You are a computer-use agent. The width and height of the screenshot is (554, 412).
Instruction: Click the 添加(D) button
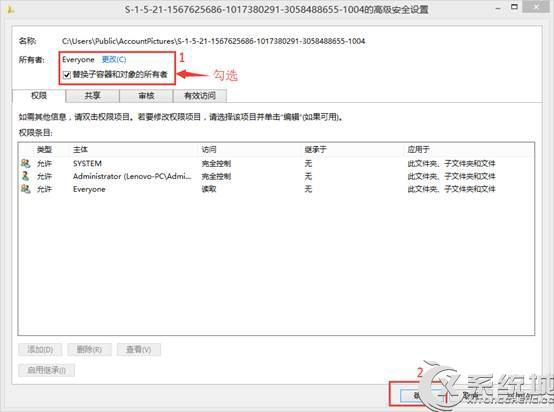(40, 349)
